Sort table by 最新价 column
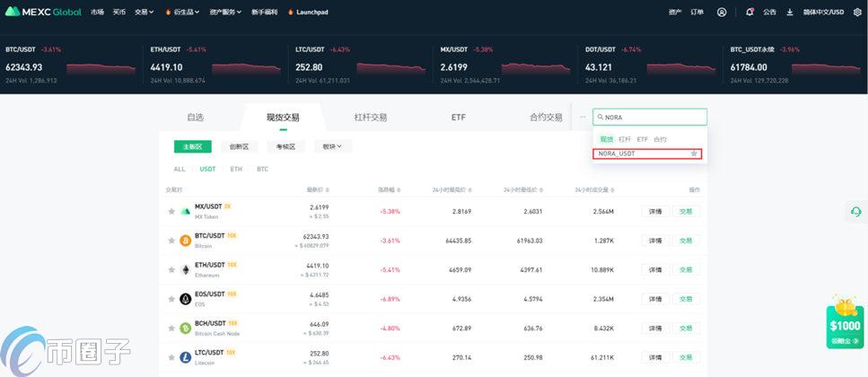Image resolution: width=868 pixels, height=377 pixels. (x=318, y=190)
